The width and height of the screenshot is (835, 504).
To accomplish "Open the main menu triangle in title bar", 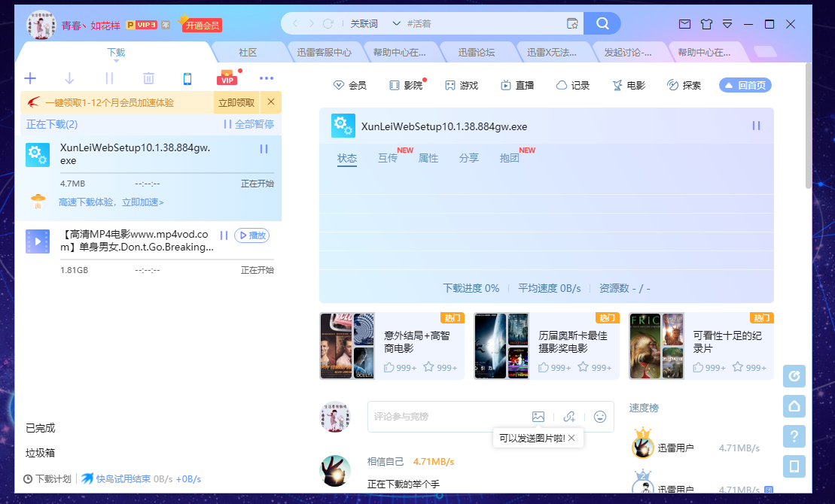I will [727, 23].
